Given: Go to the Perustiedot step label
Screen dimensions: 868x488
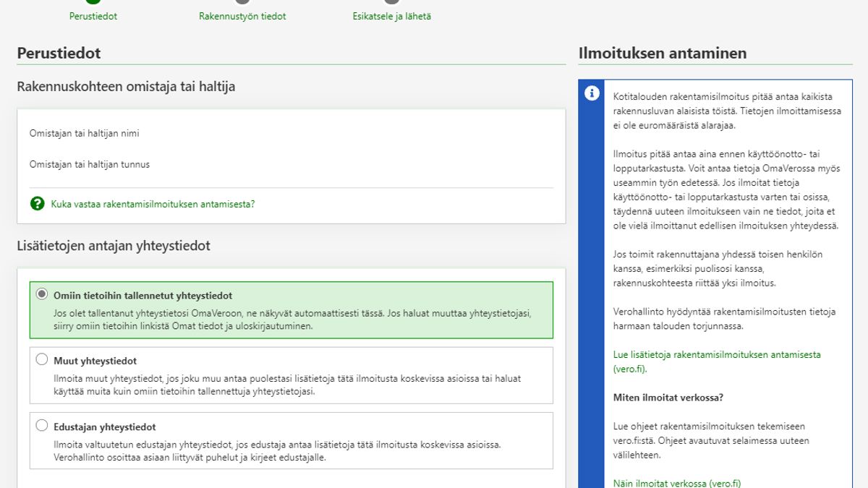Looking at the screenshot, I should 93,16.
